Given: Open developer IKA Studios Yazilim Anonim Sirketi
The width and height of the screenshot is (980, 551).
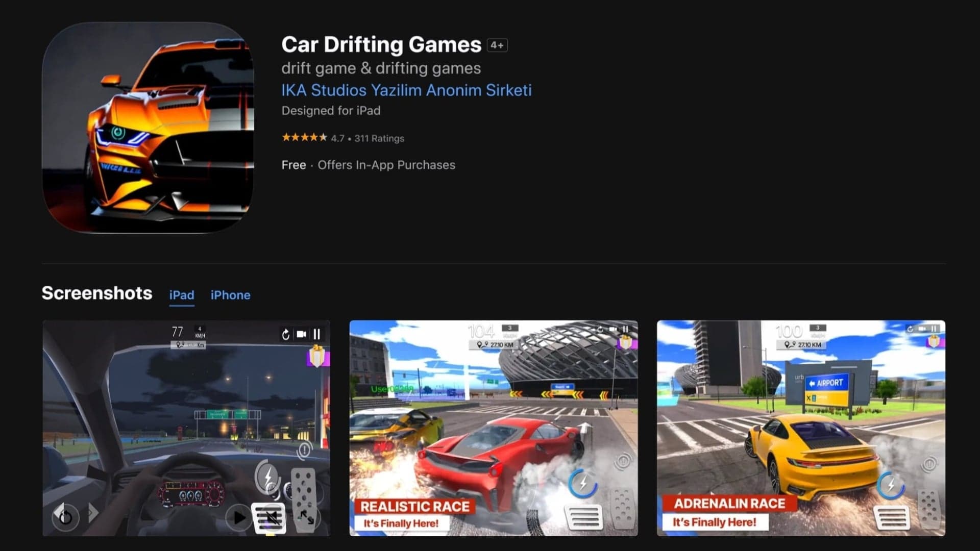Looking at the screenshot, I should tap(406, 90).
